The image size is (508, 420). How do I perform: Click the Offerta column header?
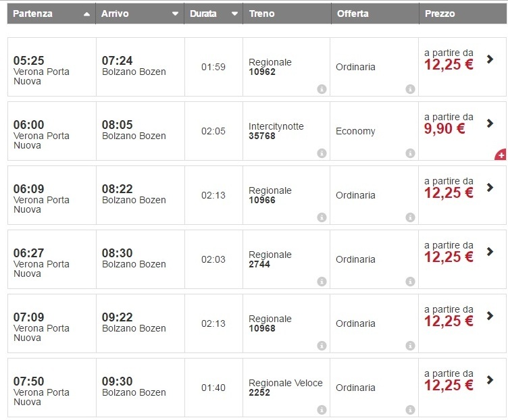click(353, 14)
